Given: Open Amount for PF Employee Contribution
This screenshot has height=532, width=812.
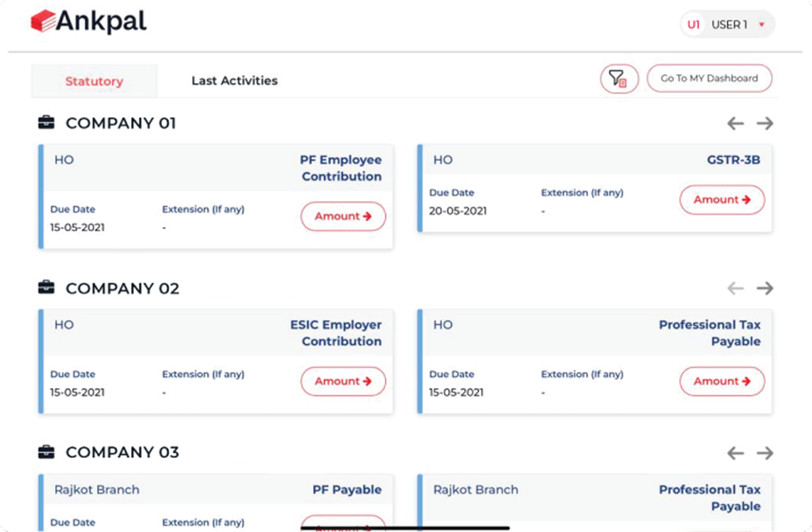Looking at the screenshot, I should point(343,216).
